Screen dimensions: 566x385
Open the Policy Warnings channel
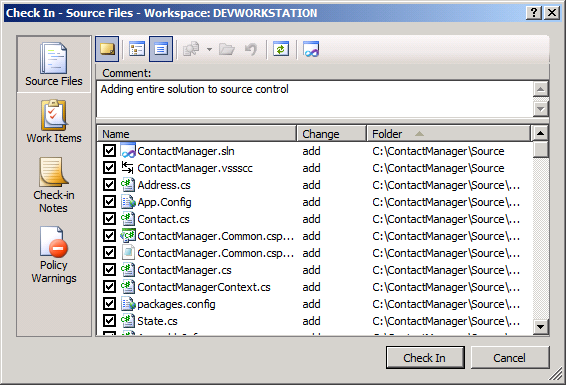[54, 255]
